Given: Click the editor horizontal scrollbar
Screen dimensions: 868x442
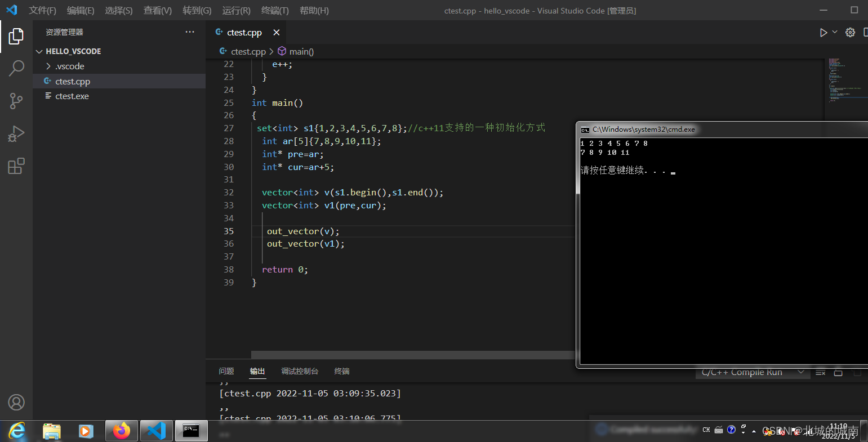Looking at the screenshot, I should [x=412, y=355].
